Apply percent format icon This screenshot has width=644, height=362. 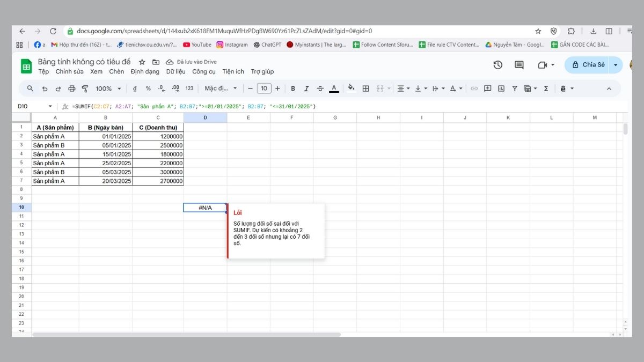pyautogui.click(x=148, y=88)
